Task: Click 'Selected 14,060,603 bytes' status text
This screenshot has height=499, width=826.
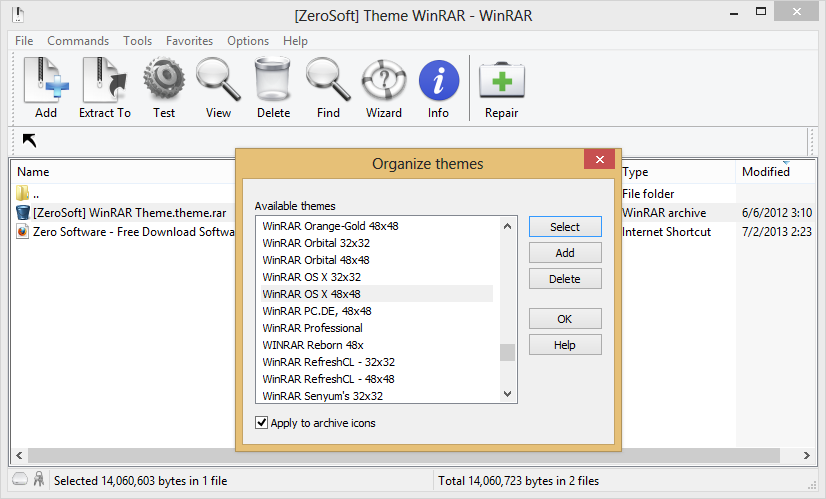Action: pos(140,481)
